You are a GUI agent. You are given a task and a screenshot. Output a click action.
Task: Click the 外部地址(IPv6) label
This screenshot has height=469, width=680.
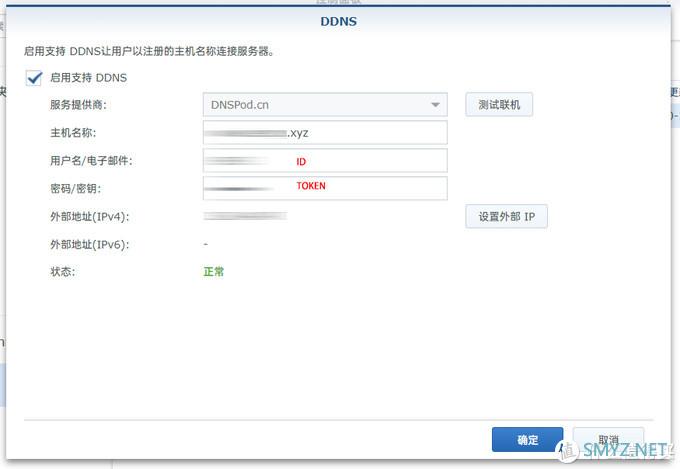90,244
